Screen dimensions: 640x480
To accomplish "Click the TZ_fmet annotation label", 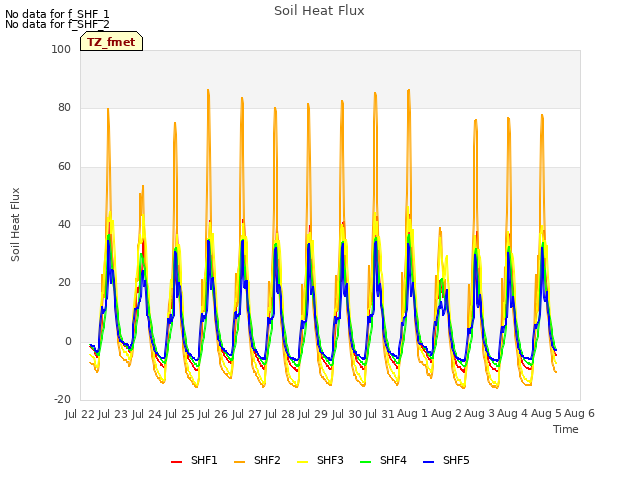I will [111, 42].
